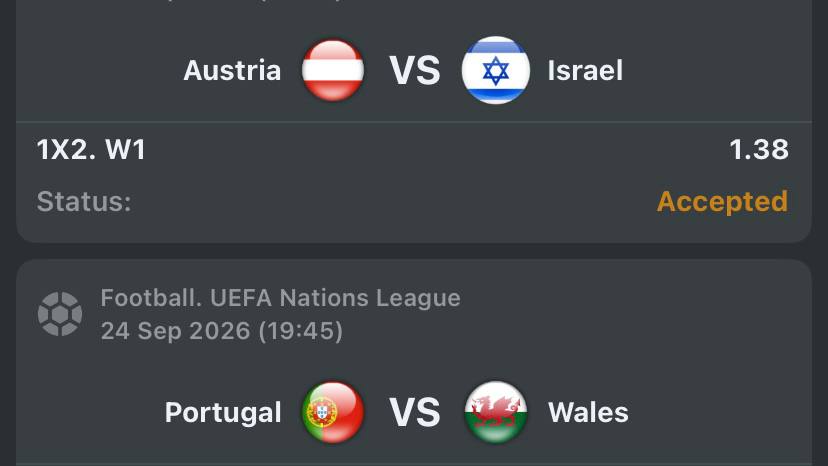Select the Wales team name

click(x=588, y=412)
